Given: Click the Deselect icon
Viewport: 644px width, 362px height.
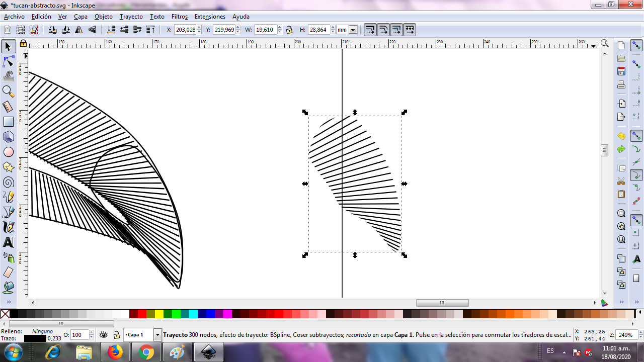Looking at the screenshot, I should coord(33,30).
